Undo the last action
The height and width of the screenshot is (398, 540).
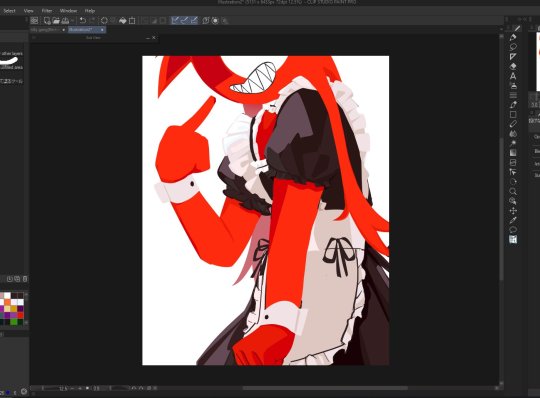point(83,21)
